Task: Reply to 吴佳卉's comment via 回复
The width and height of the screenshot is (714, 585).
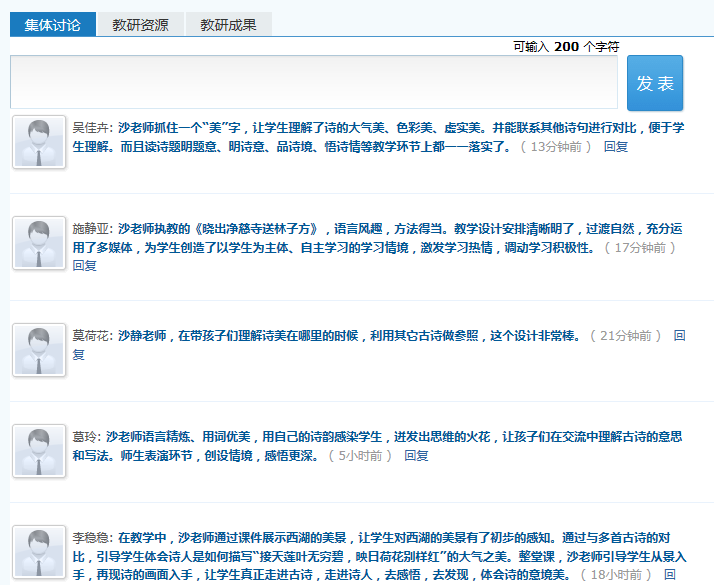Action: 616,147
